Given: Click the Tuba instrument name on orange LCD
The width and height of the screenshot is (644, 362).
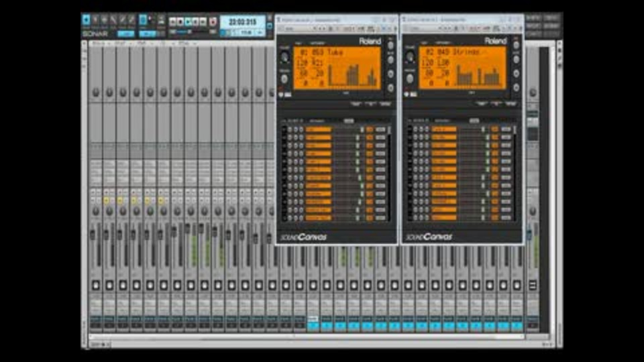Looking at the screenshot, I should 335,52.
